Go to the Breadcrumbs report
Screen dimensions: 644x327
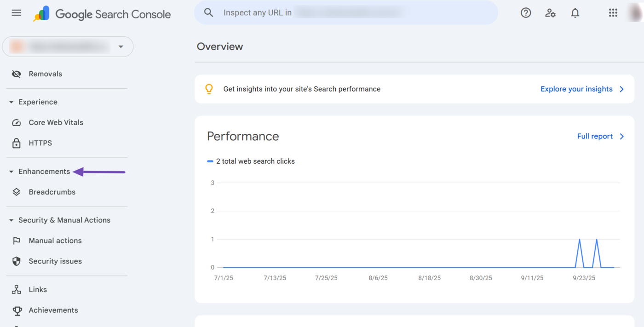(52, 192)
